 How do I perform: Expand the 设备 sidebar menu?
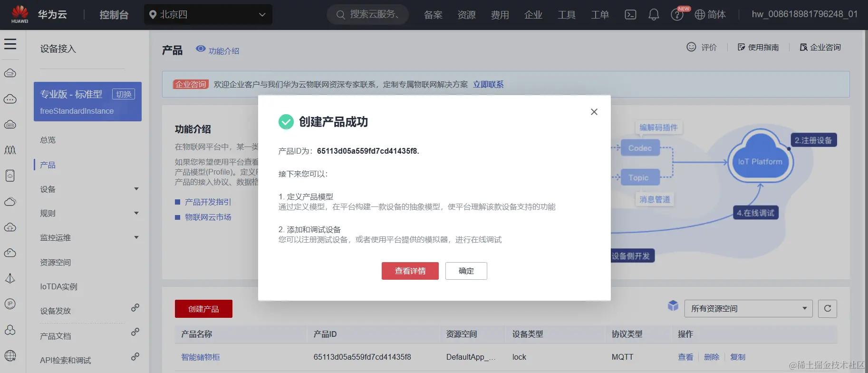tap(136, 189)
